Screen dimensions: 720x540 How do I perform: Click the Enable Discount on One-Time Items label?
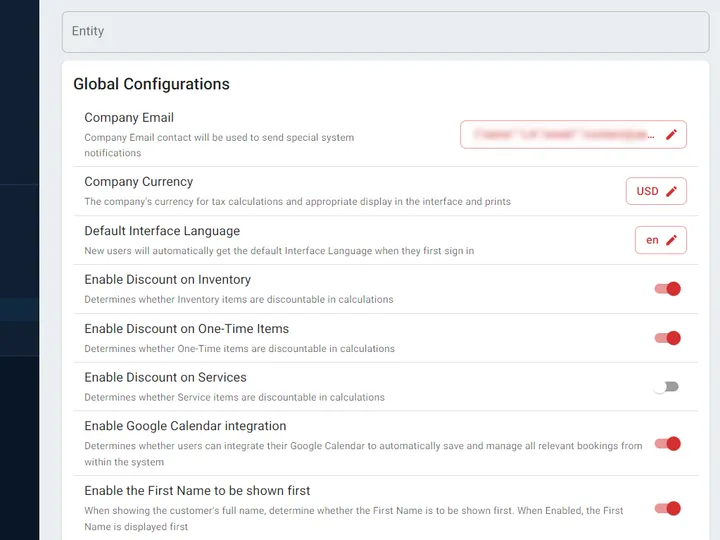(x=187, y=329)
